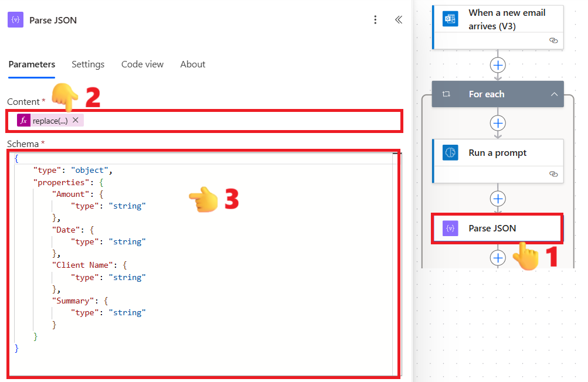This screenshot has width=588, height=382.
Task: Click the fx expression icon in Content
Action: pos(23,120)
